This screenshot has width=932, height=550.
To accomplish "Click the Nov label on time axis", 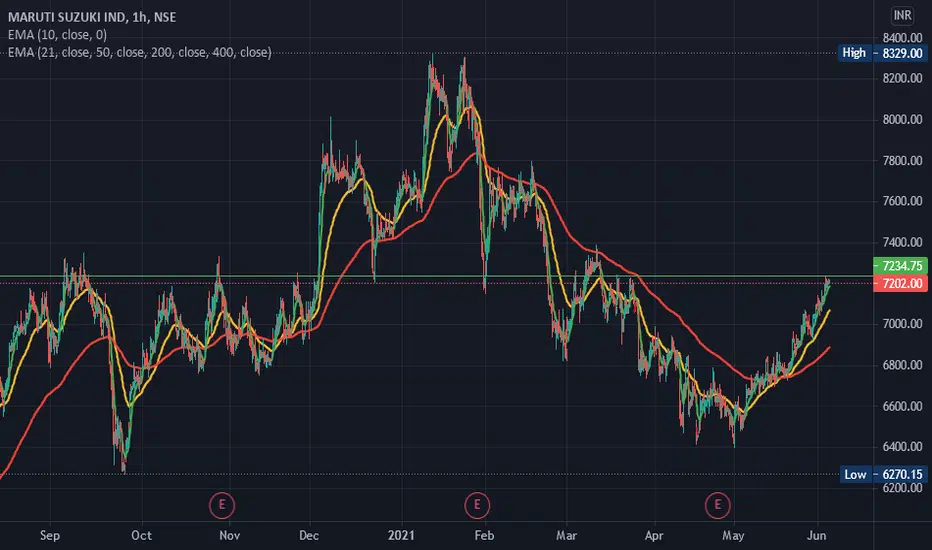I will (229, 536).
